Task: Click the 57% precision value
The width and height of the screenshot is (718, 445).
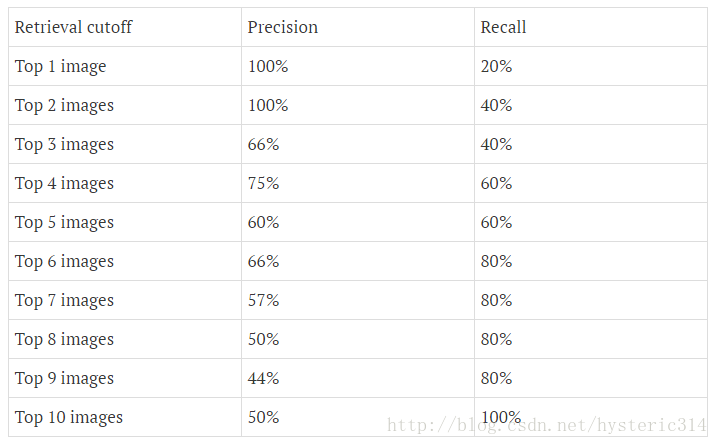Action: point(263,300)
